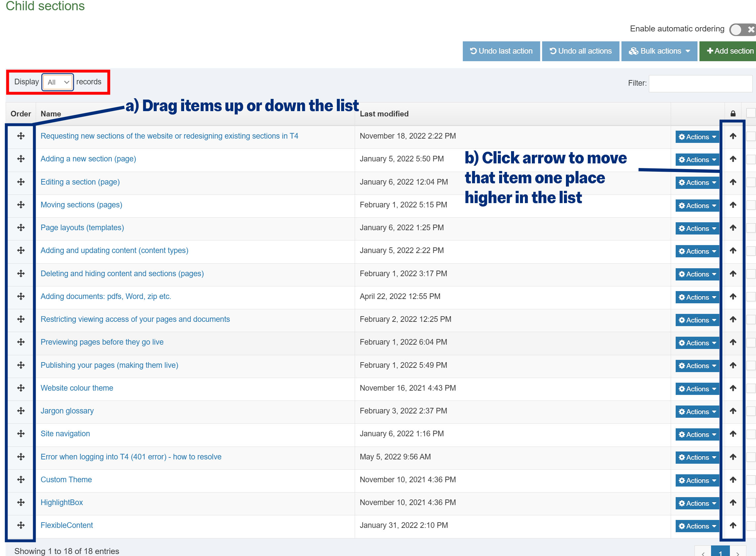Click drag handle for Adding a new section
The image size is (756, 556).
21,159
